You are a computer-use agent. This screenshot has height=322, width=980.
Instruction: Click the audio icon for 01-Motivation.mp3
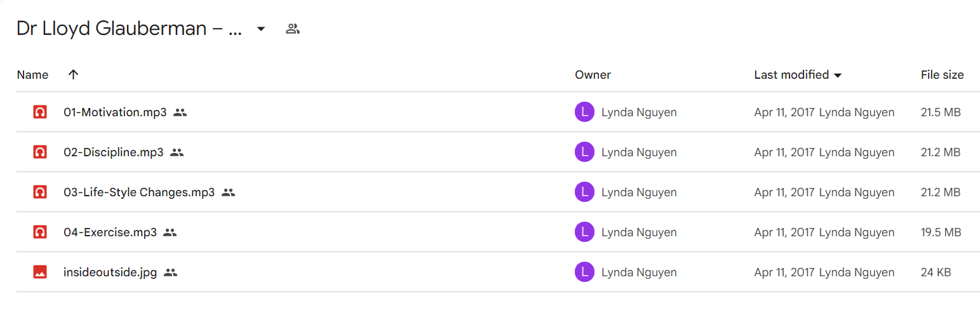[x=40, y=112]
